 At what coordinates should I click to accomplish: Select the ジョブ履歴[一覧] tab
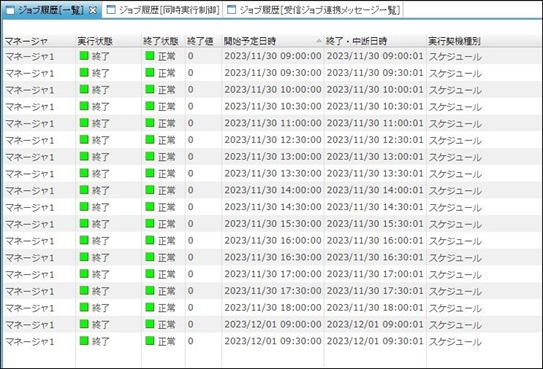coord(51,10)
